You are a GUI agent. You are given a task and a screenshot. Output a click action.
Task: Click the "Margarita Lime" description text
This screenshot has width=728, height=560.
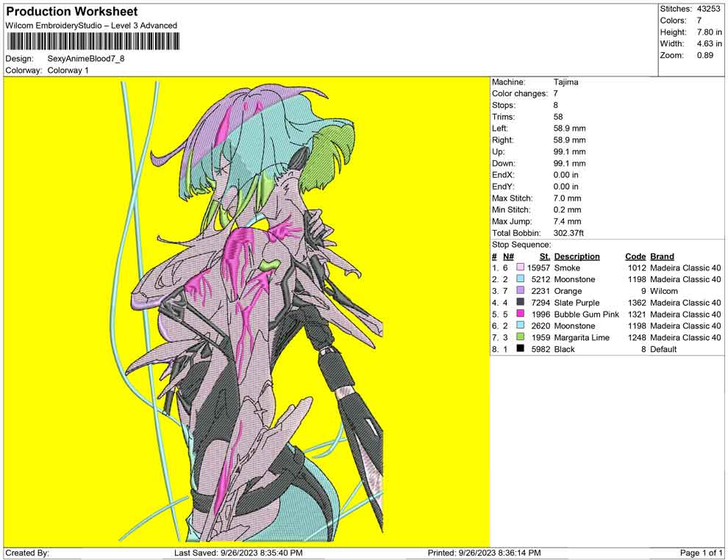582,337
